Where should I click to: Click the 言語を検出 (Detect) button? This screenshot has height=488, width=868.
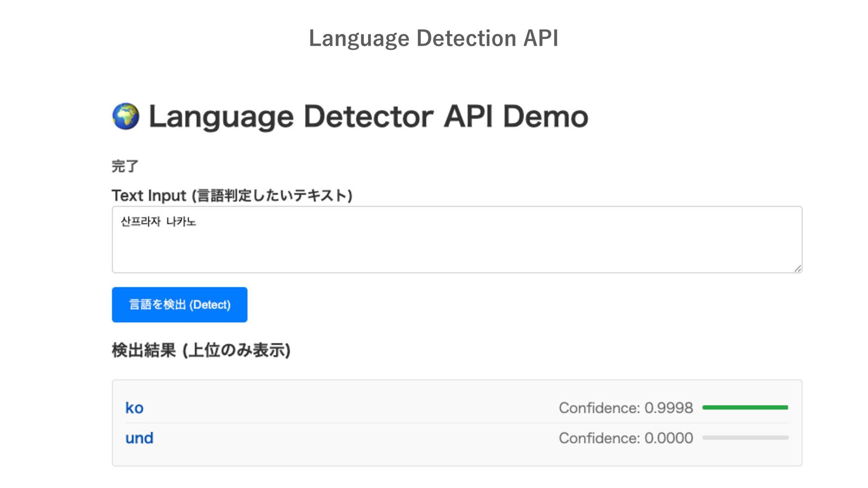click(x=179, y=305)
